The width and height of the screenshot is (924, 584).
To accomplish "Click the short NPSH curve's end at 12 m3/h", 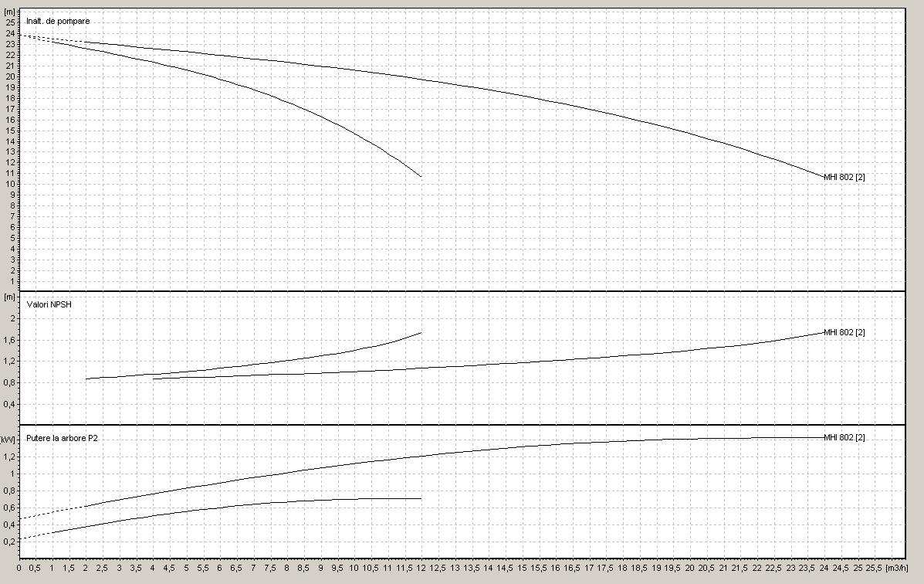I will click(421, 333).
